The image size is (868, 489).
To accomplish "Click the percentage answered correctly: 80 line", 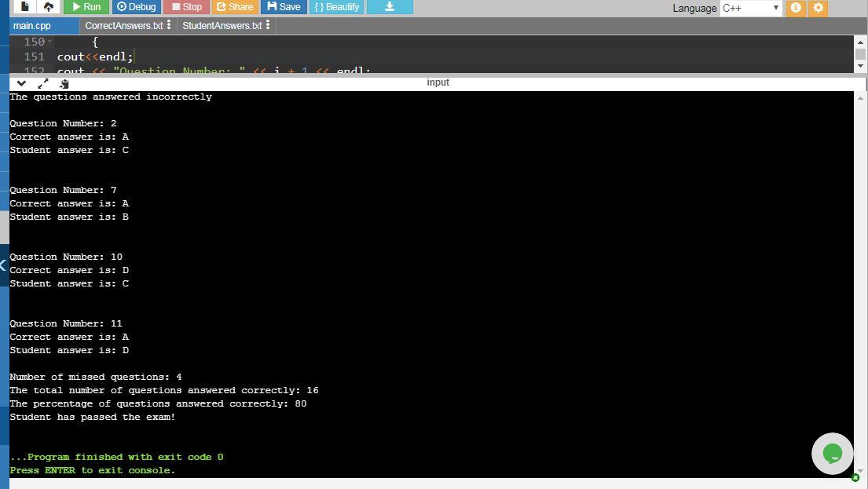I will [159, 403].
